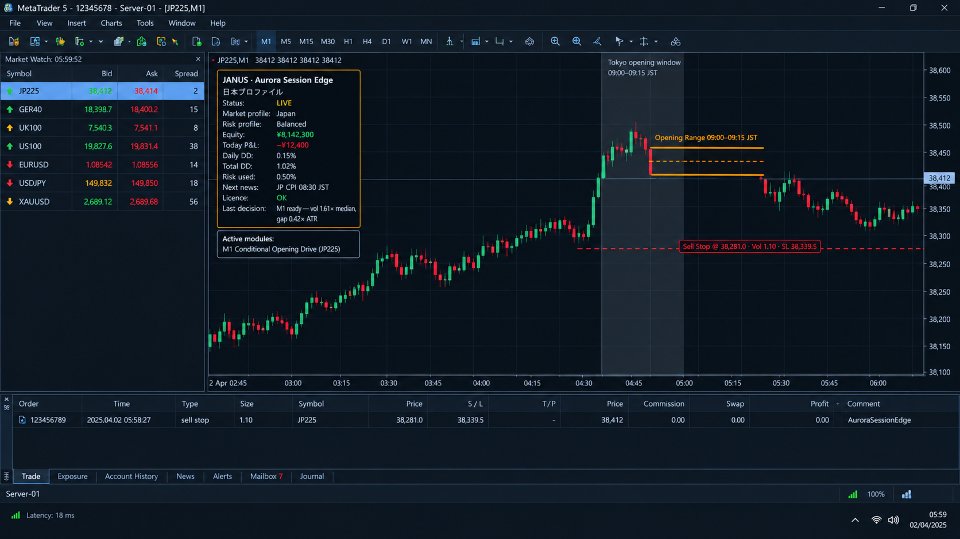The height and width of the screenshot is (539, 960).
Task: Click the stacked windows toolbar icon
Action: pos(118,42)
